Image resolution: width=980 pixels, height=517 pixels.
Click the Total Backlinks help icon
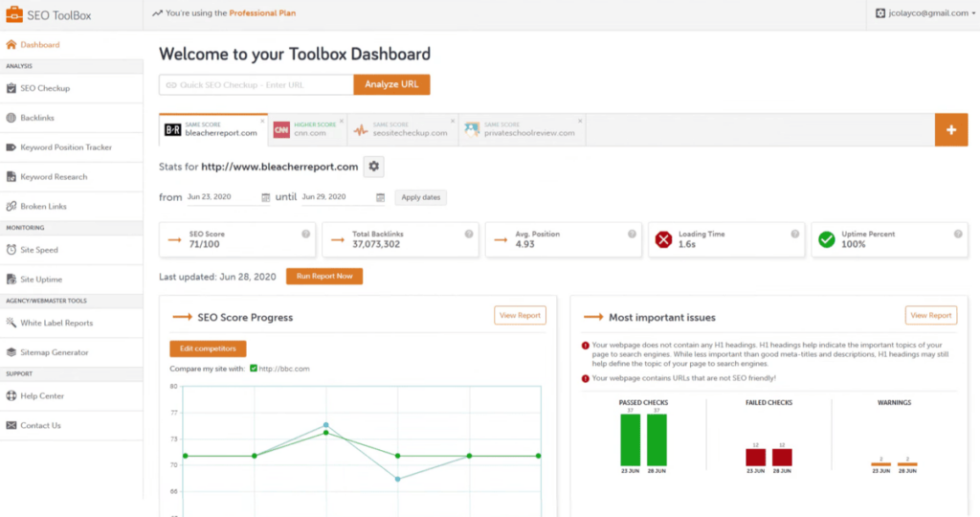[x=469, y=234]
